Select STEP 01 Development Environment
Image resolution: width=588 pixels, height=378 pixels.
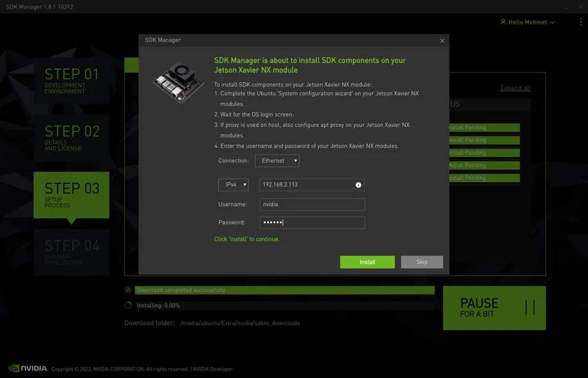pyautogui.click(x=71, y=80)
